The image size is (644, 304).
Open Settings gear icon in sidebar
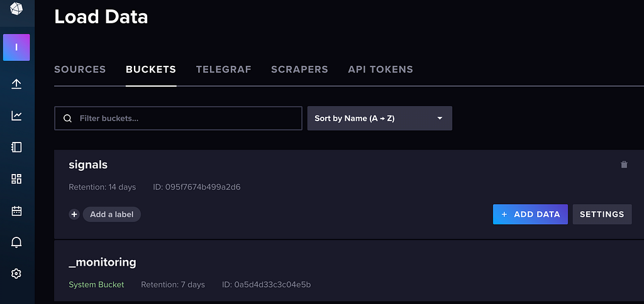[x=16, y=274]
